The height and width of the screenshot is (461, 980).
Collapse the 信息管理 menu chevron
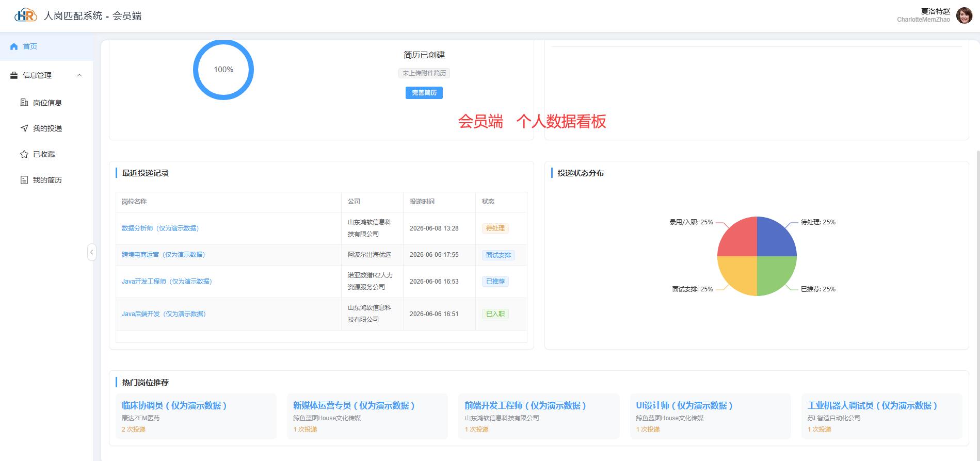pyautogui.click(x=79, y=75)
